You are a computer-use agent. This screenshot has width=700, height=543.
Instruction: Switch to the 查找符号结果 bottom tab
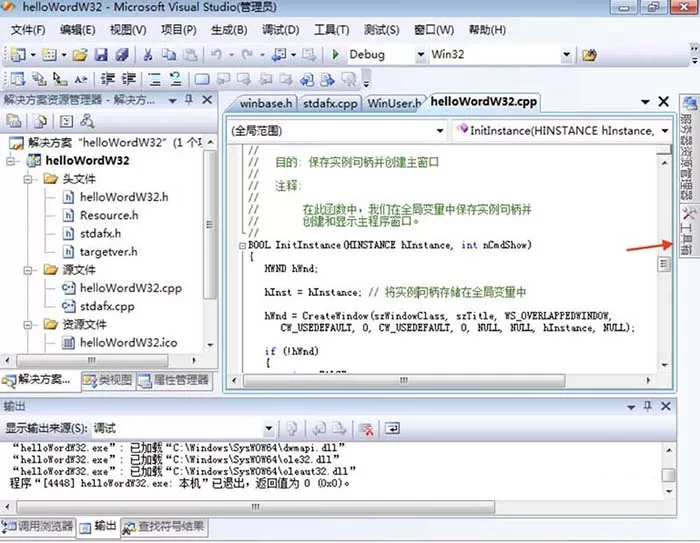coord(164,526)
